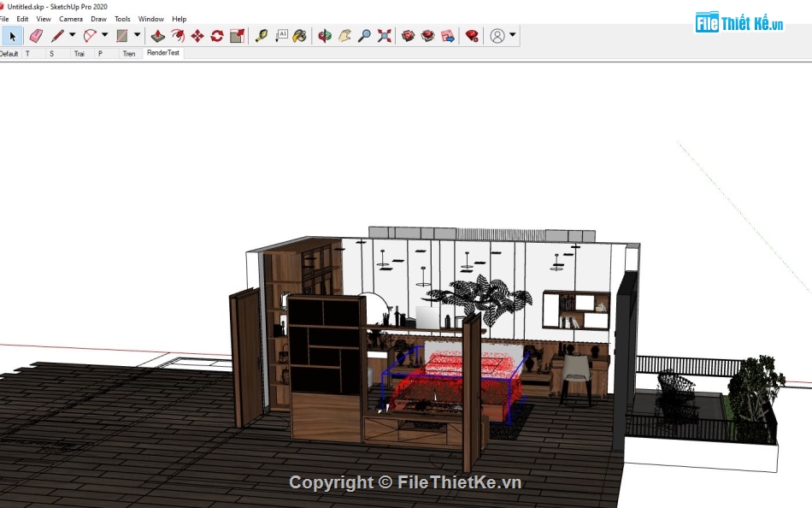
Task: Switch to the Trai scene tab
Action: click(82, 53)
